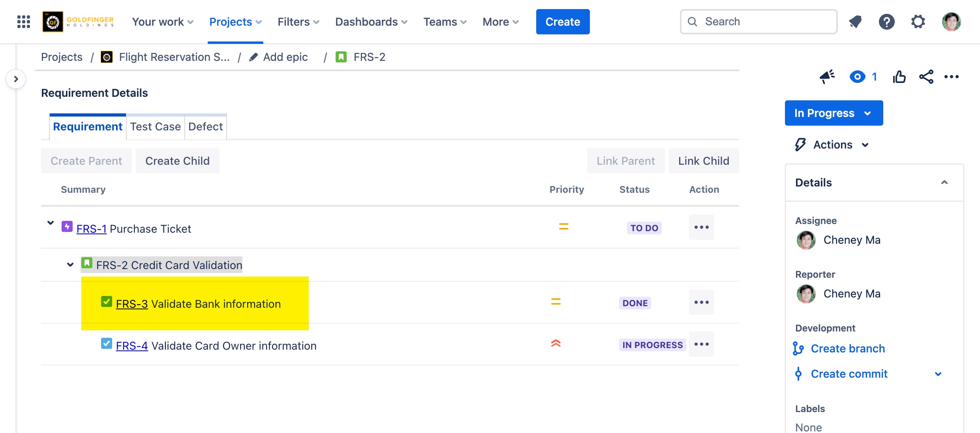Open the issue more actions ellipsis
Image resolution: width=980 pixels, height=433 pixels.
[951, 77]
